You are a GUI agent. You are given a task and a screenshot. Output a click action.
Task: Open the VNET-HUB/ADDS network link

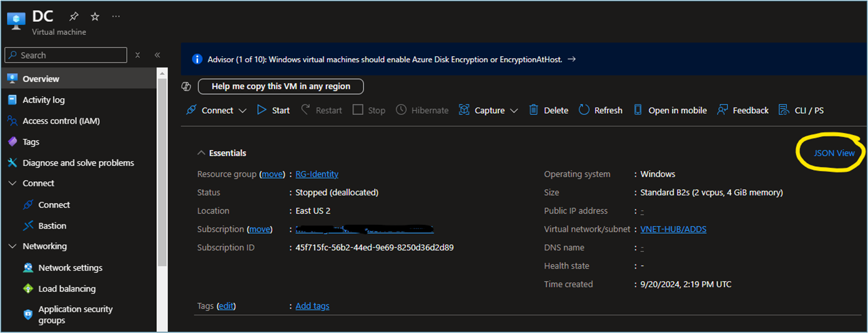point(673,229)
